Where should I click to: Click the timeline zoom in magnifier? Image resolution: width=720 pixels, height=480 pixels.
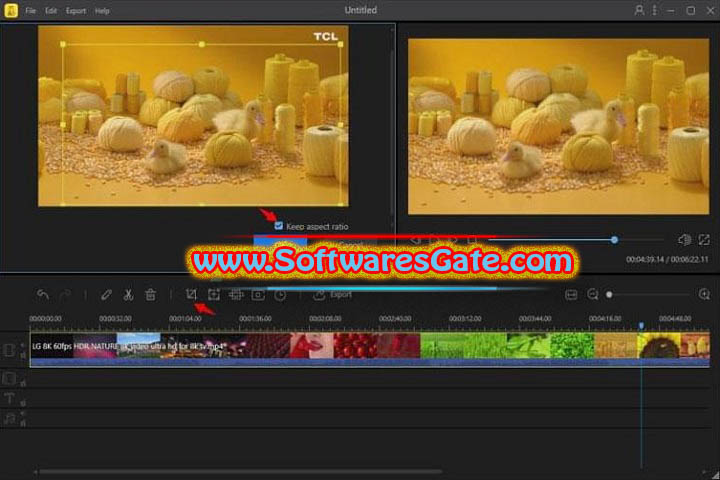coord(704,294)
